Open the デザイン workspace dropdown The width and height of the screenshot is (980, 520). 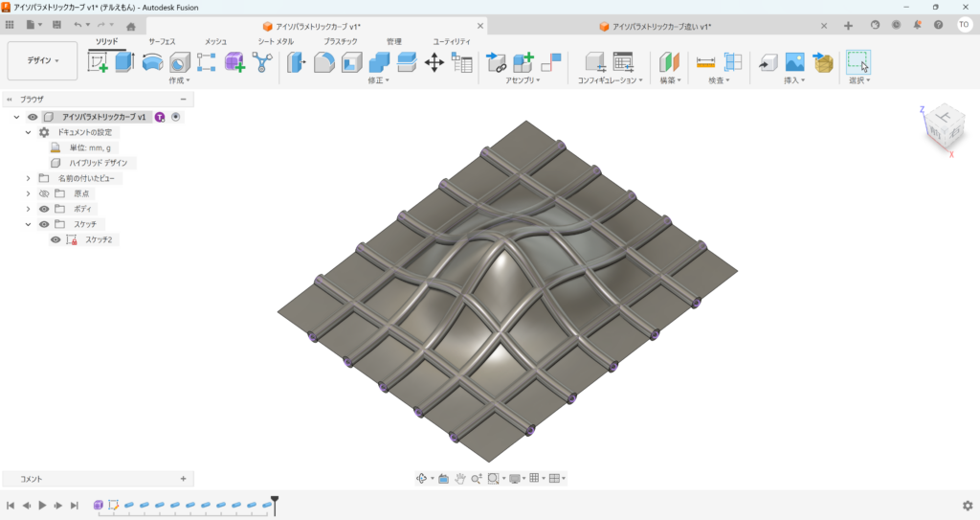[x=42, y=60]
